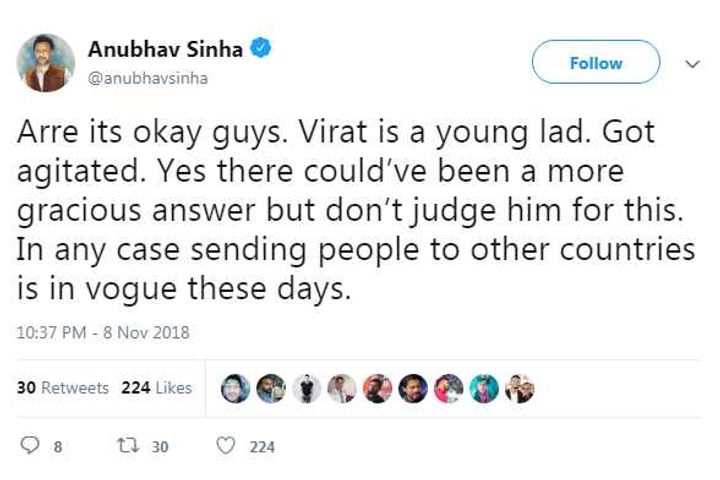The image size is (720, 480).
Task: Open the Anubhav Sinha profile name link
Action: (166, 50)
